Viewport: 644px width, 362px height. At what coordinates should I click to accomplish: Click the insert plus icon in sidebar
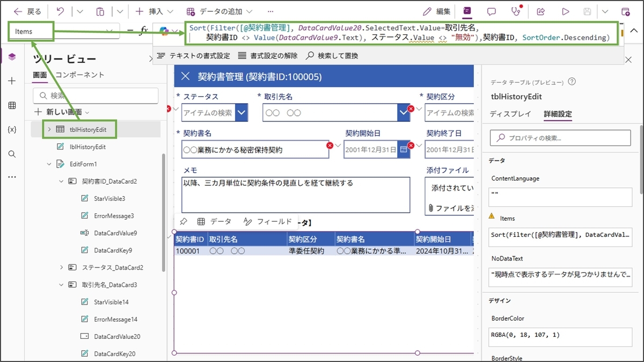pos(12,81)
